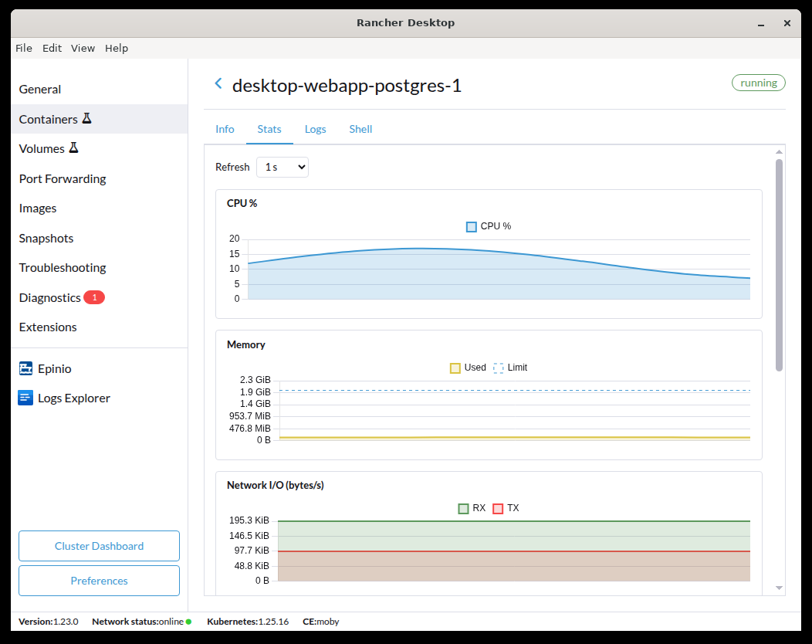Click the Memory chart area
Image resolution: width=812 pixels, height=644 pixels.
coord(515,410)
